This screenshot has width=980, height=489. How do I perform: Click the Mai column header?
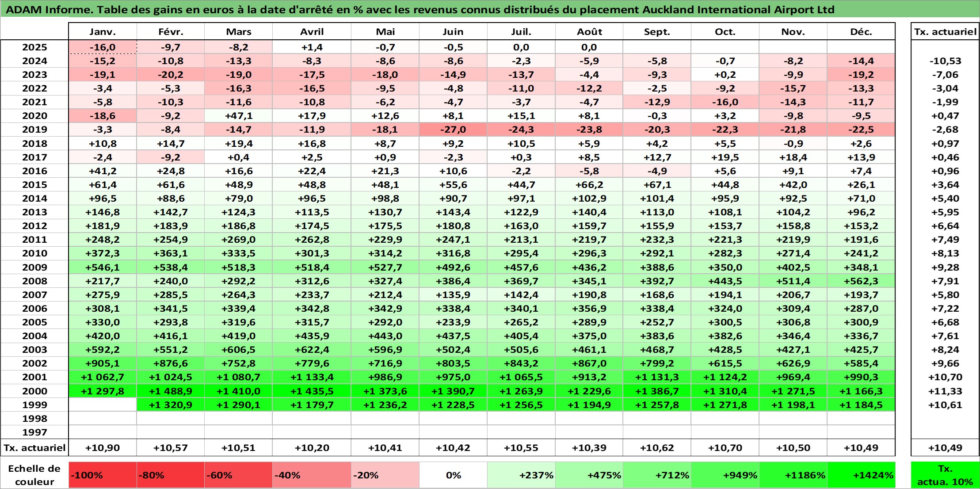pyautogui.click(x=385, y=31)
